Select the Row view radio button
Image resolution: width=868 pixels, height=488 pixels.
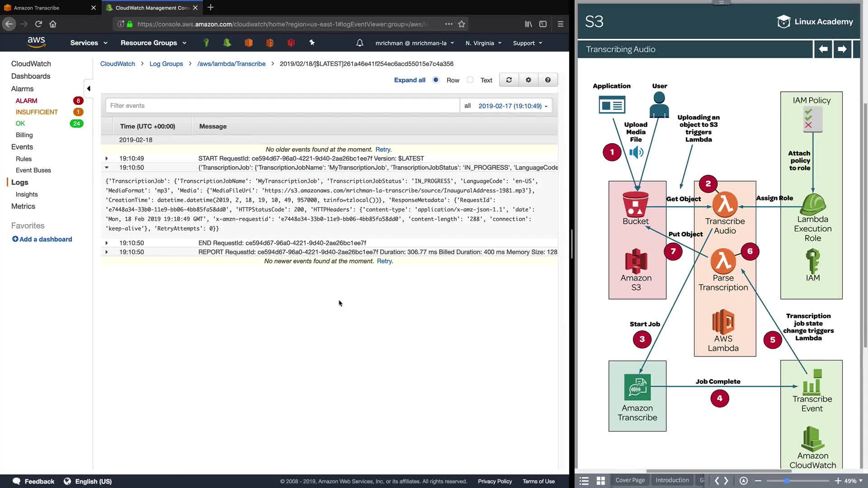[436, 80]
